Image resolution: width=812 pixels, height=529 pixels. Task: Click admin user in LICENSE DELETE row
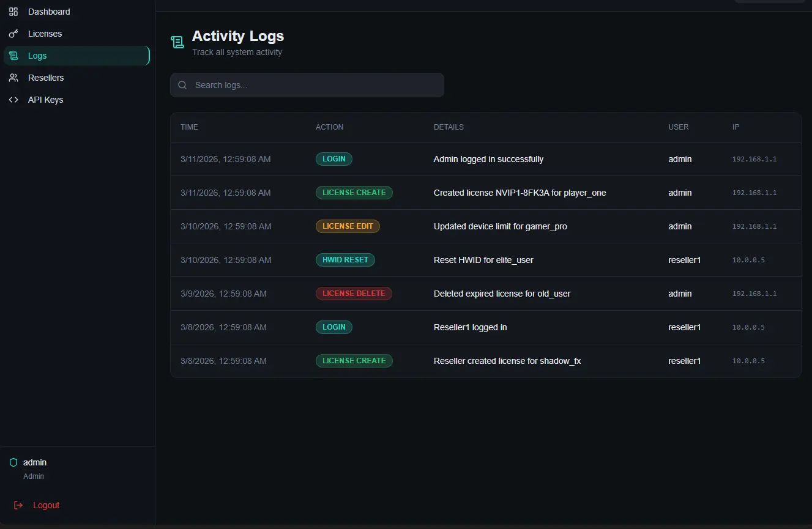point(680,294)
